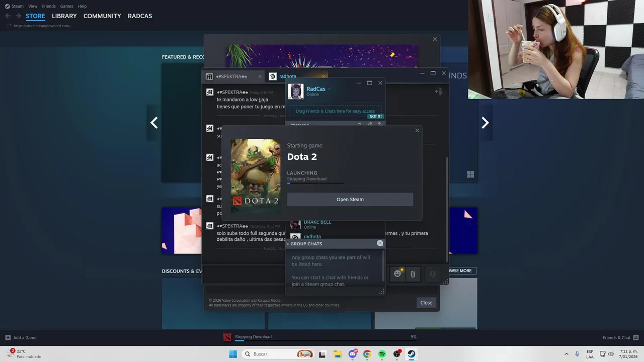Screen dimensions: 644x362
Task: Click the chat window resize grip
Action: 445,282
